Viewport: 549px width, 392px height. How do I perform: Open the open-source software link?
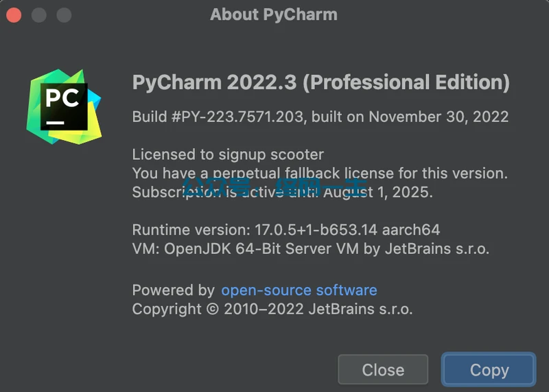pos(299,290)
